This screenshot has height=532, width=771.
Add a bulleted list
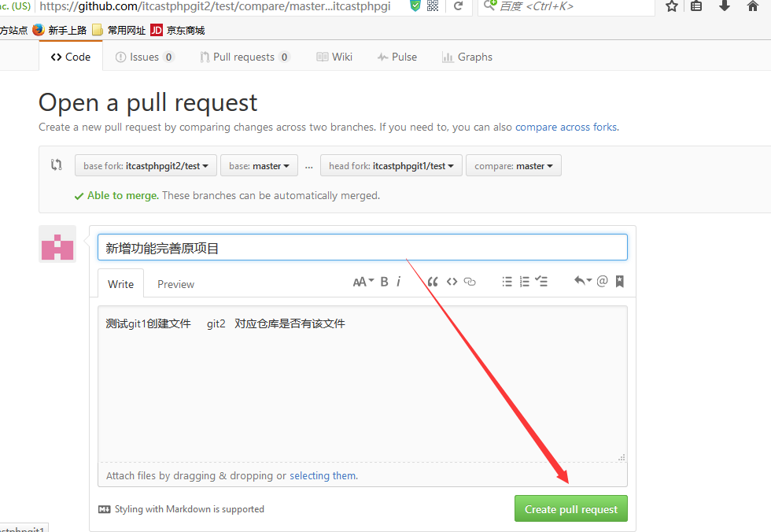click(507, 282)
